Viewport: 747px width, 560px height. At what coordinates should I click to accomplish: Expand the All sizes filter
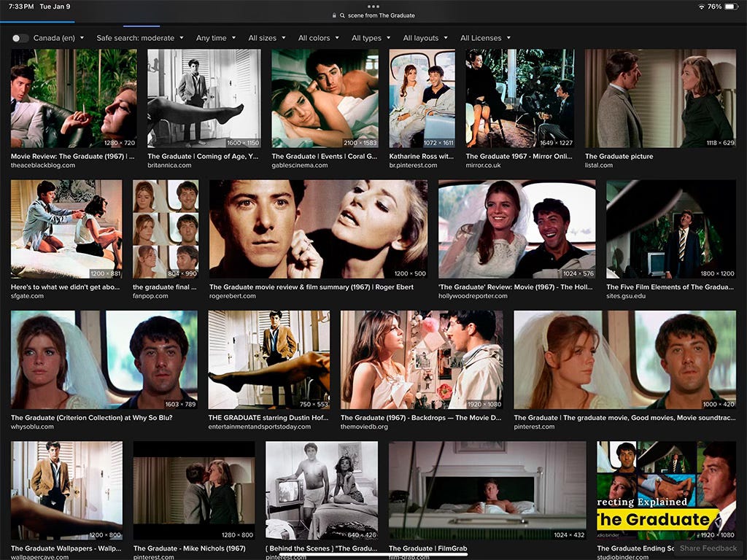click(267, 38)
